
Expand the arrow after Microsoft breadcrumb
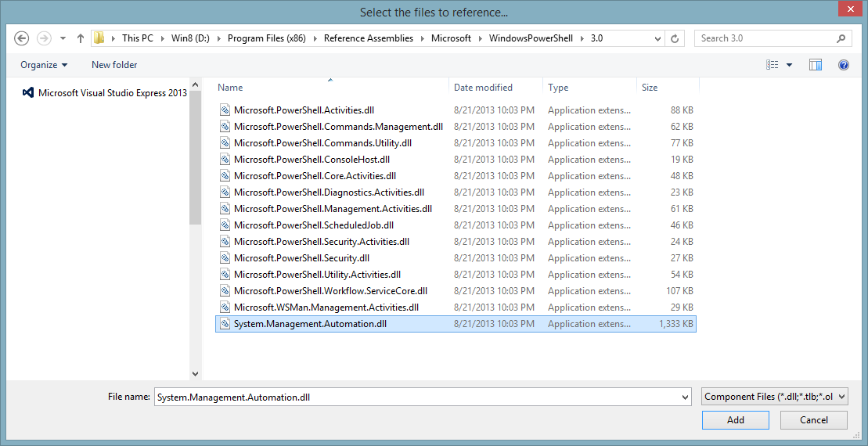pyautogui.click(x=480, y=39)
